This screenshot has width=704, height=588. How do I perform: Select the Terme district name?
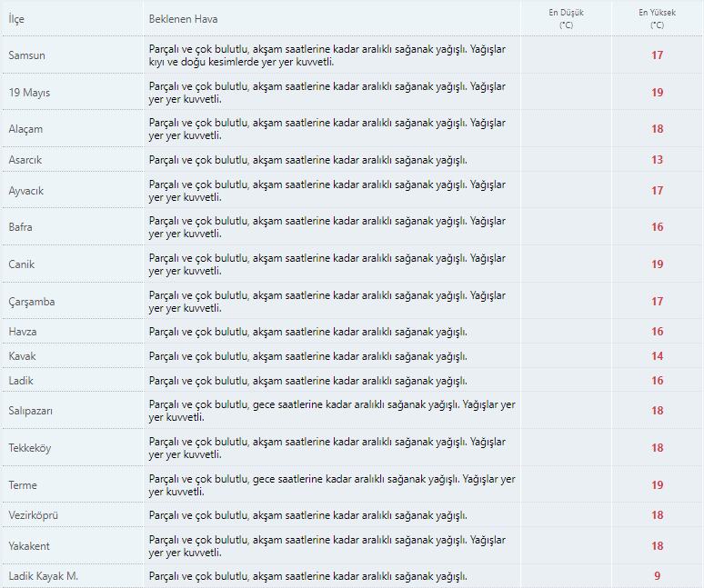pos(23,484)
